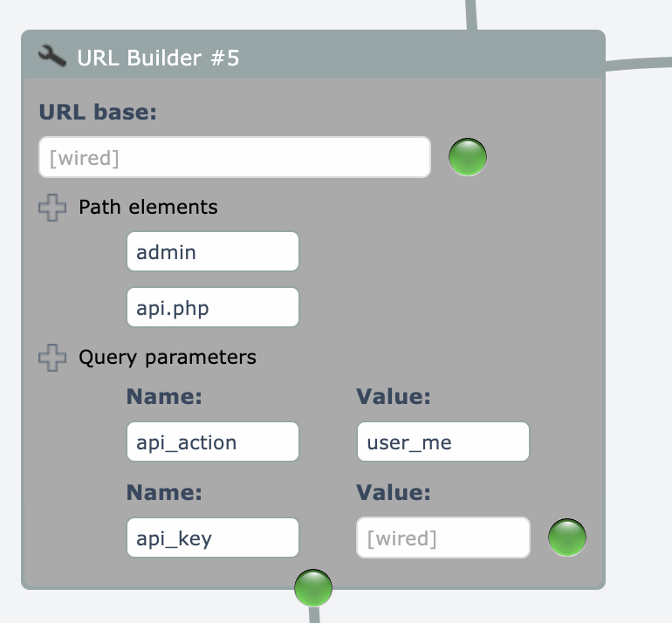
Task: Click the Path elements label
Action: (x=147, y=208)
